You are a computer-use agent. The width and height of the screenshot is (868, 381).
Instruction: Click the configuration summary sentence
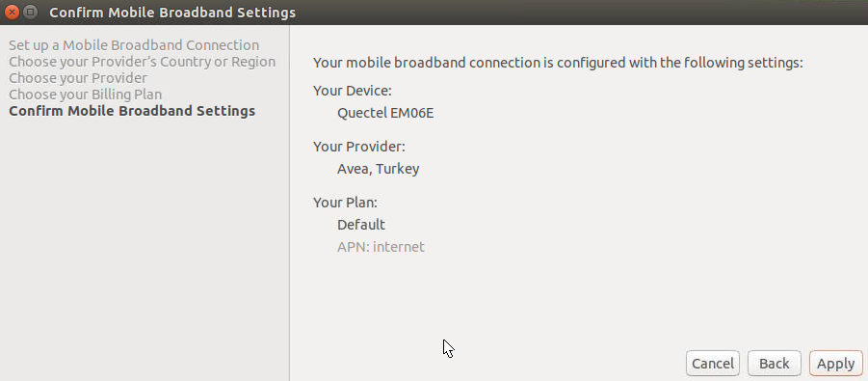coord(558,63)
